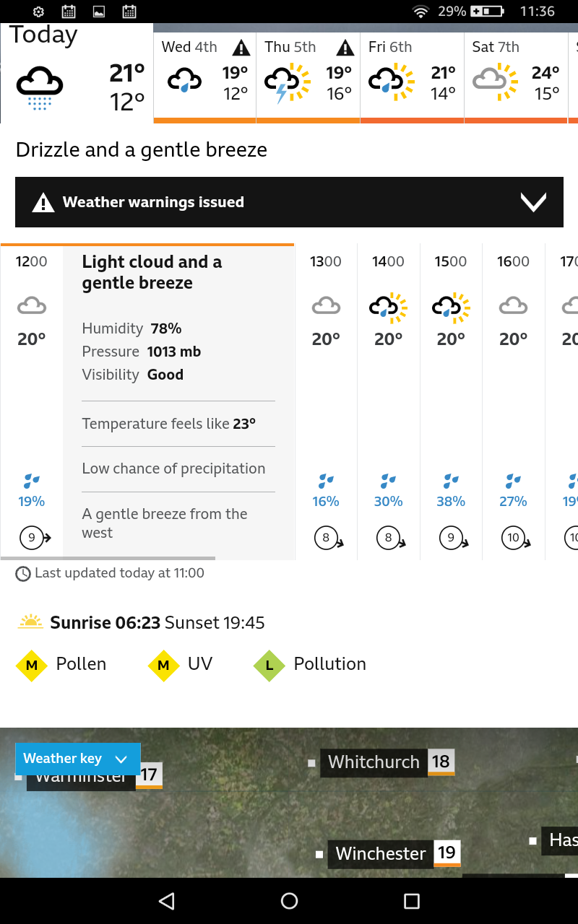Tap the Winchester map location label
Viewport: 578px width, 924px height.
click(381, 854)
